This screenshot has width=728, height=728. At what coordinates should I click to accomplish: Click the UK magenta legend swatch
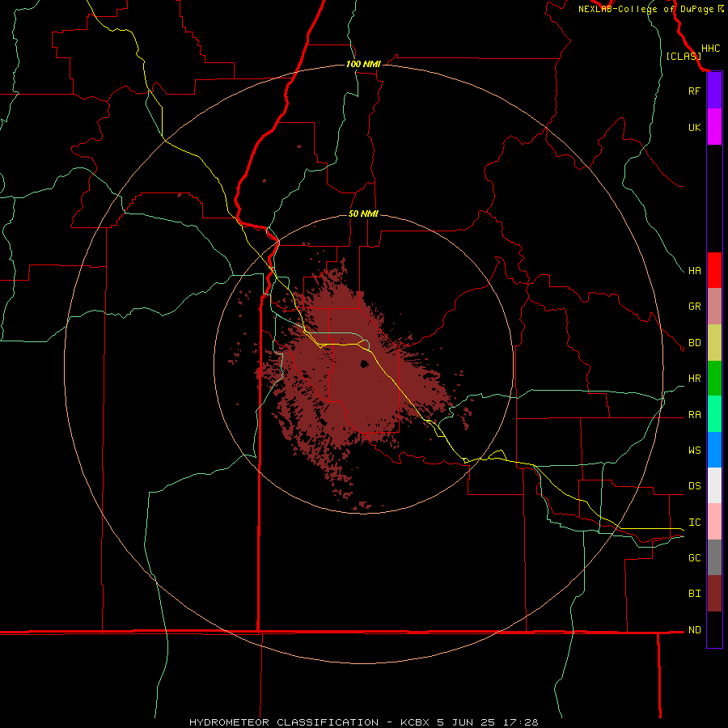coord(714,127)
